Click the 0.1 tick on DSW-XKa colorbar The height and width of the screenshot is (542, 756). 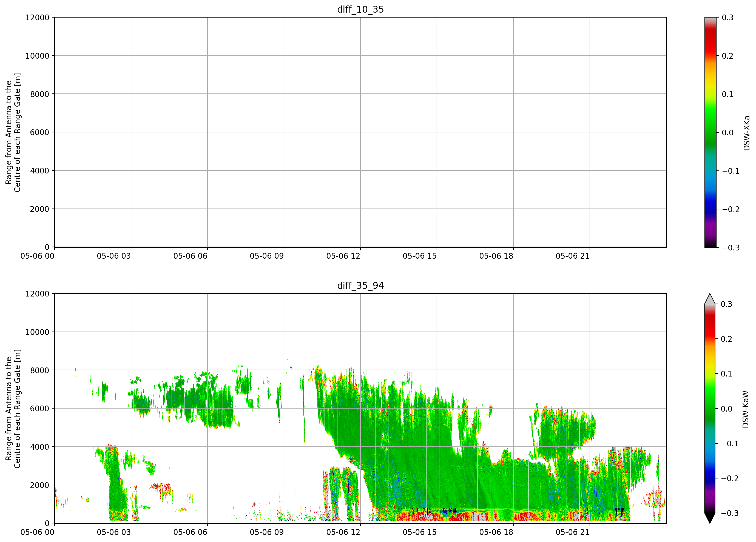[x=728, y=94]
